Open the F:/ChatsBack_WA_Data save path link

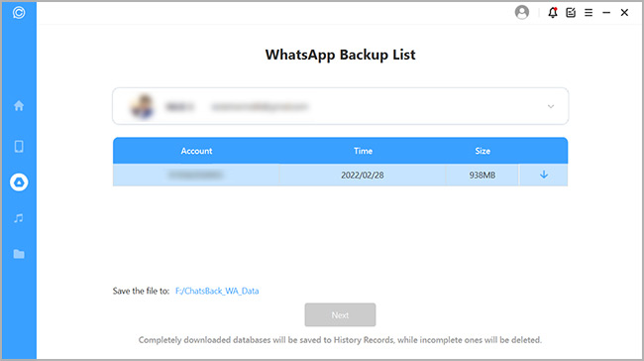(x=217, y=292)
